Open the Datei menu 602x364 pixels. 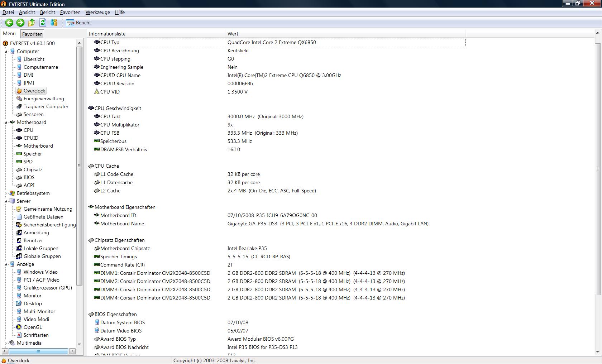8,12
